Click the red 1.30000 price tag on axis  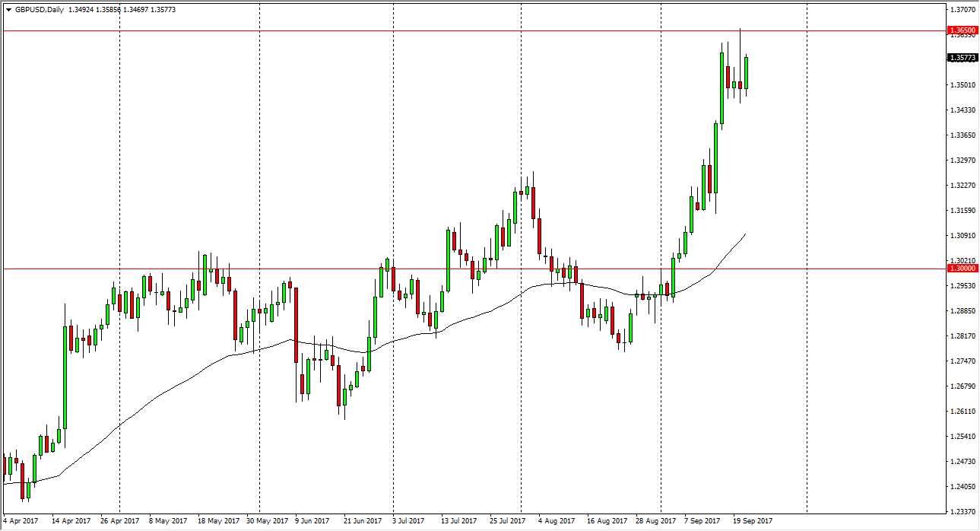pos(963,269)
